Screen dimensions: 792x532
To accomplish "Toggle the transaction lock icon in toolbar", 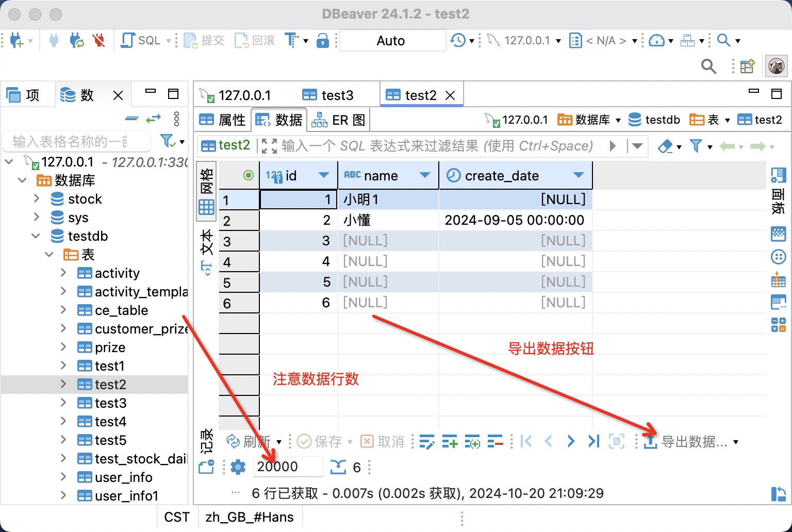I will (x=323, y=40).
